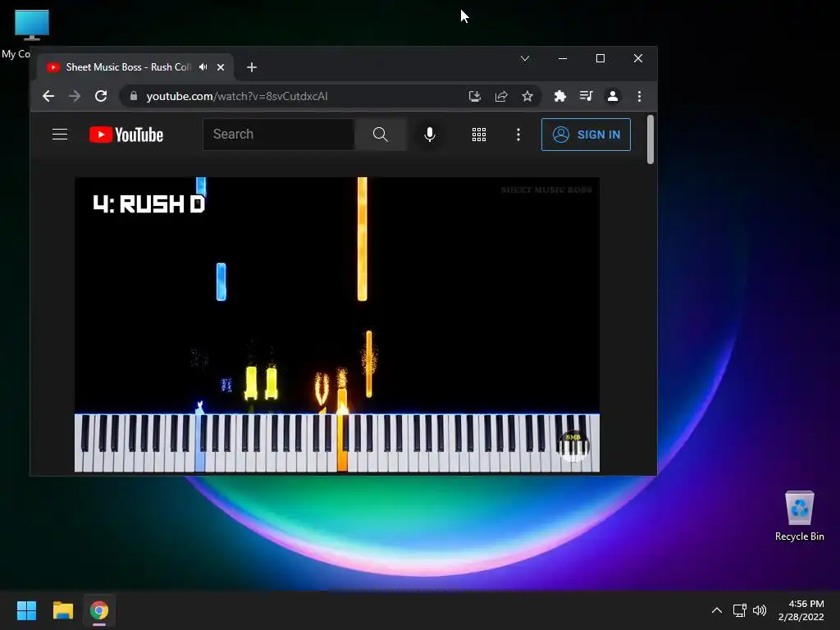This screenshot has height=630, width=840.
Task: Open the Windows Start menu
Action: 26,610
